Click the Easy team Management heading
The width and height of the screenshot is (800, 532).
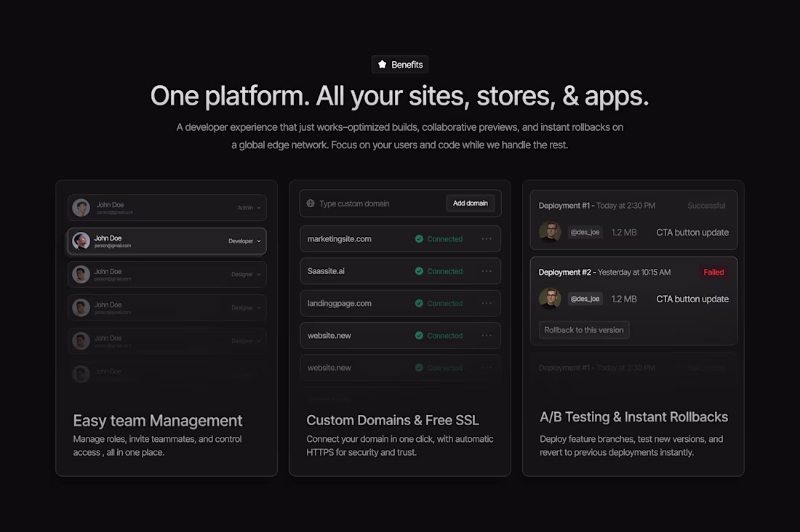[158, 420]
